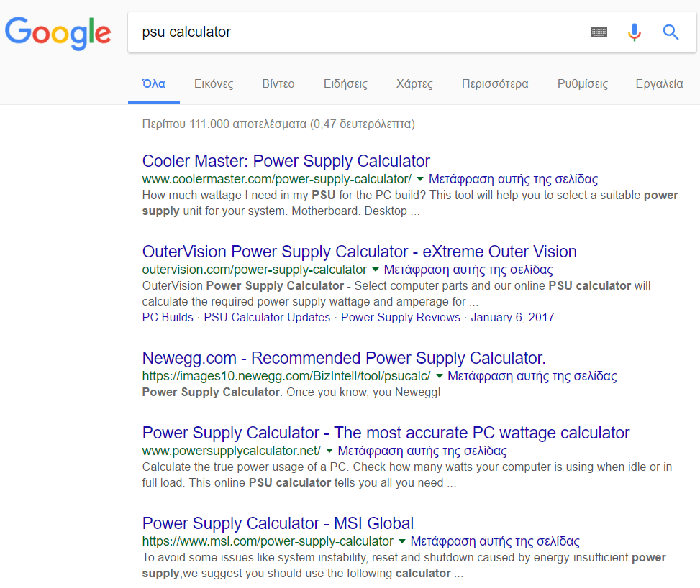Screen dimensions: 700x588
Task: Open Cooler Master: Power Supply Calculator result
Action: [x=286, y=161]
